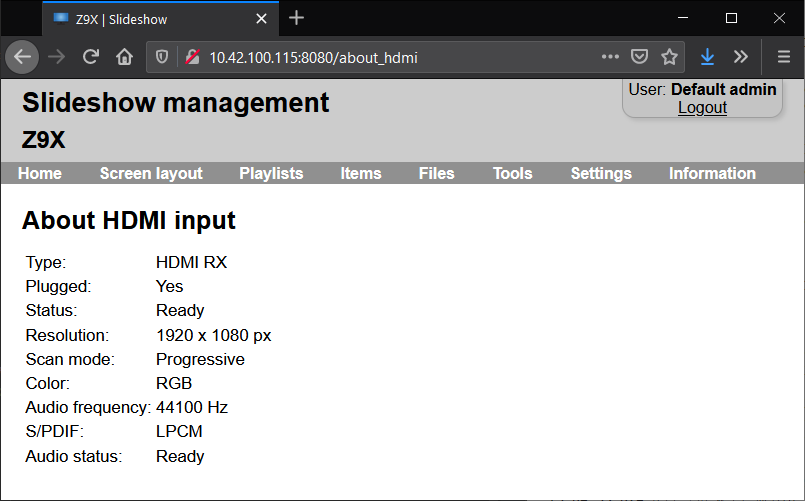The height and width of the screenshot is (501, 805).
Task: Bookmark this page with the star icon
Action: coord(669,56)
